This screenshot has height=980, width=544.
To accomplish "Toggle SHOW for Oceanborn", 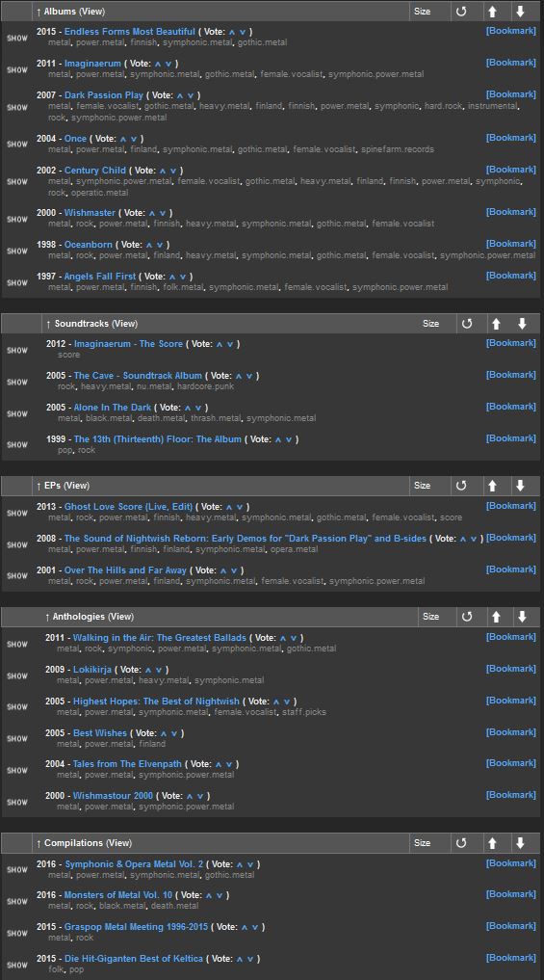I will pos(17,251).
